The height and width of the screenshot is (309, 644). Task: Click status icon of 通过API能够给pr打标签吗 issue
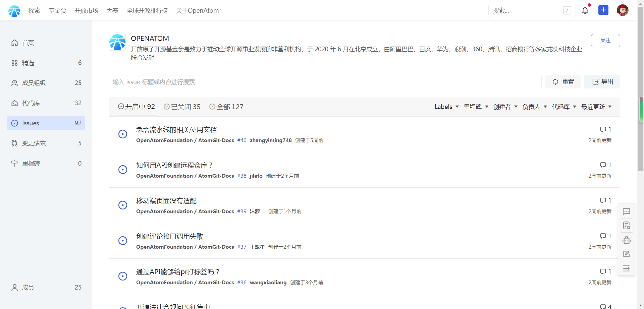(123, 276)
